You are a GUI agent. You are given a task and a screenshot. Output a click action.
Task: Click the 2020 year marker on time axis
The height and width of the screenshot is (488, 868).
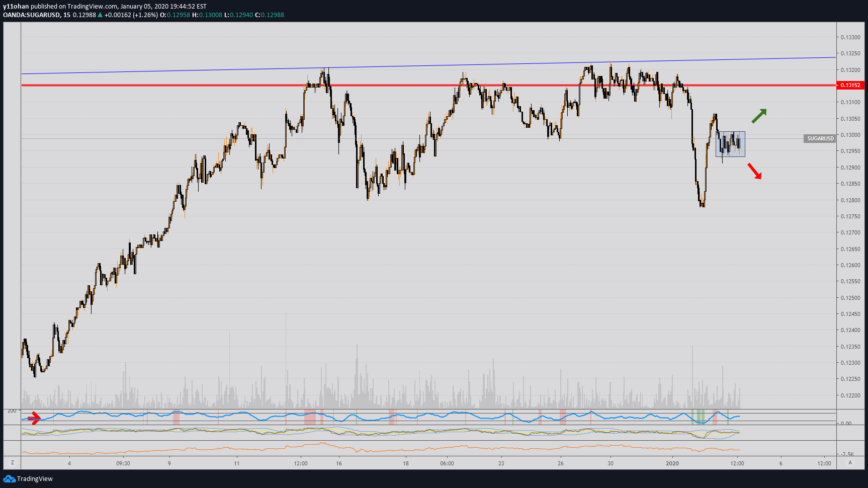click(672, 463)
